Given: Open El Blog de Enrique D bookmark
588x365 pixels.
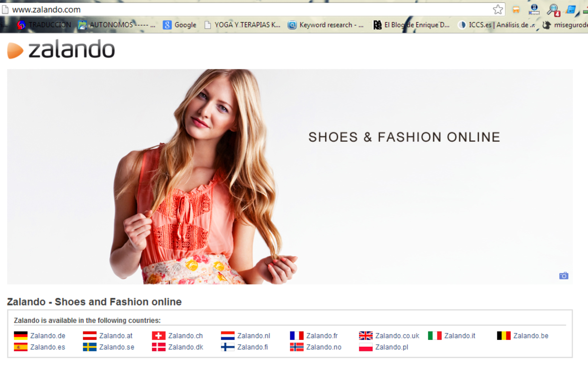Looking at the screenshot, I should (x=411, y=25).
